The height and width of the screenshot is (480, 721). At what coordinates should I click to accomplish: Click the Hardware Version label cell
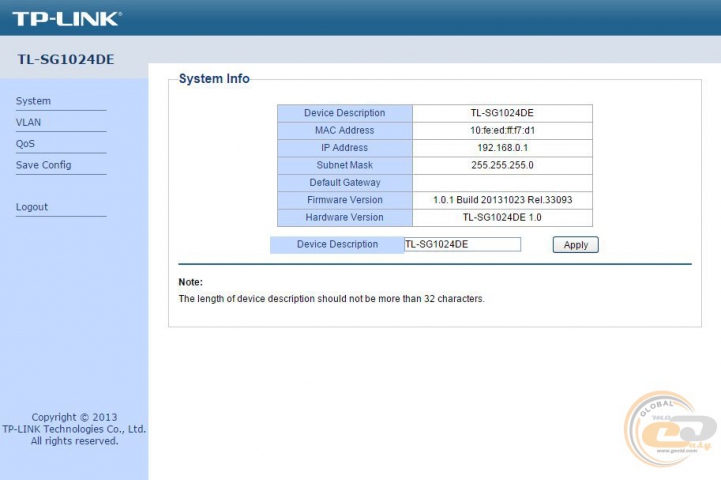pos(345,217)
